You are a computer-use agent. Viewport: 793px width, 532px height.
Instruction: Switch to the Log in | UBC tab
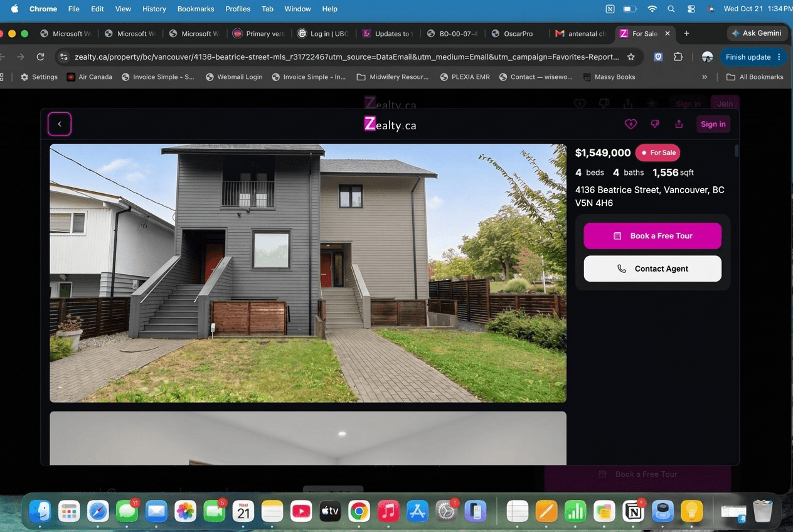(322, 33)
